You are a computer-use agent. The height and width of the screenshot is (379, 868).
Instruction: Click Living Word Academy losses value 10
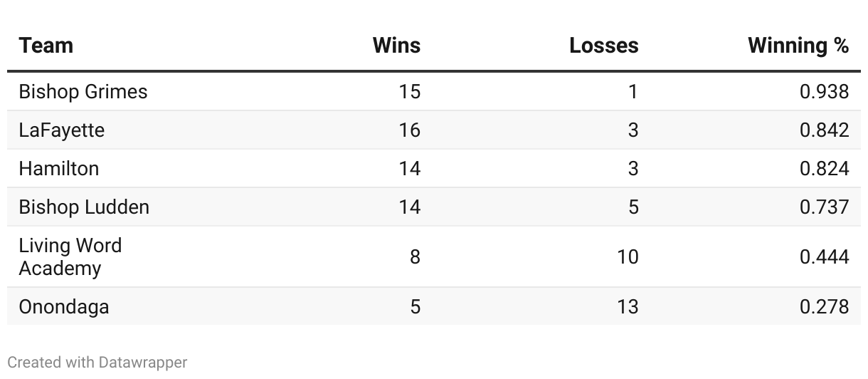click(x=628, y=257)
